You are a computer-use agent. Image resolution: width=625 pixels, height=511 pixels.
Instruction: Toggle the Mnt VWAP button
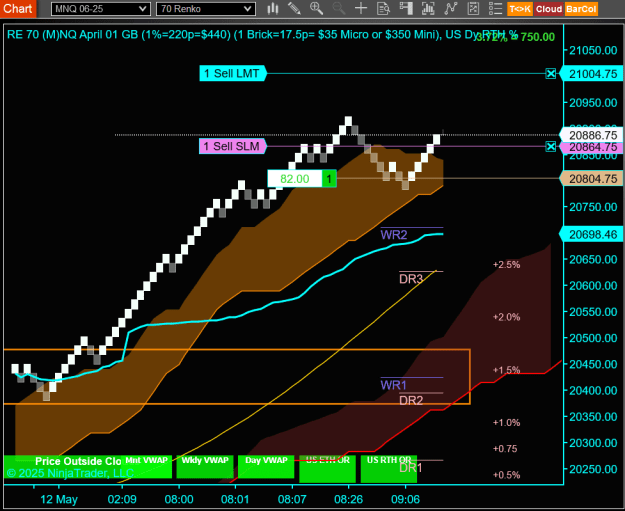point(146,467)
